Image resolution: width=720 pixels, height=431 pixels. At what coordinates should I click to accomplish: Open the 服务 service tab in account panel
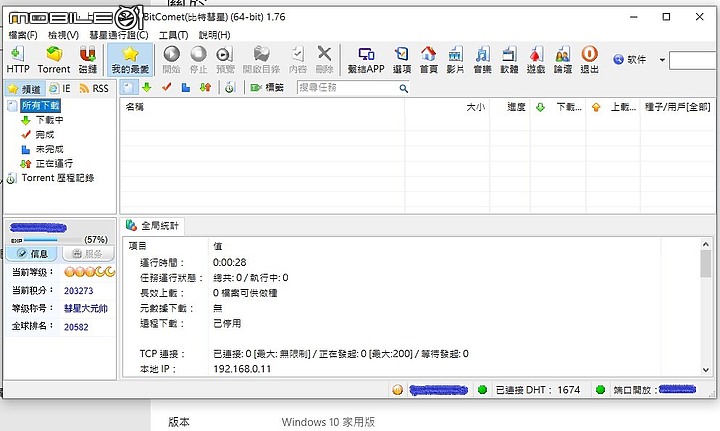click(88, 254)
